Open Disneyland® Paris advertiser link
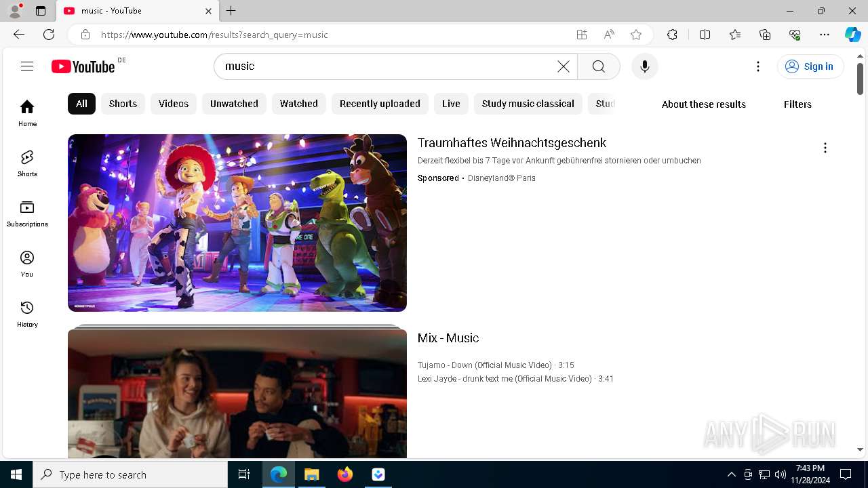The width and height of the screenshot is (868, 488). click(502, 178)
